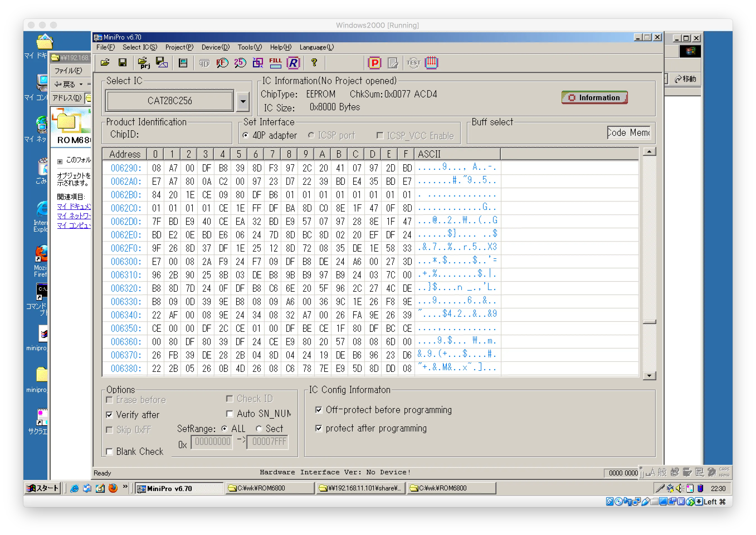
Task: Select the Sect range radio button
Action: tap(259, 429)
